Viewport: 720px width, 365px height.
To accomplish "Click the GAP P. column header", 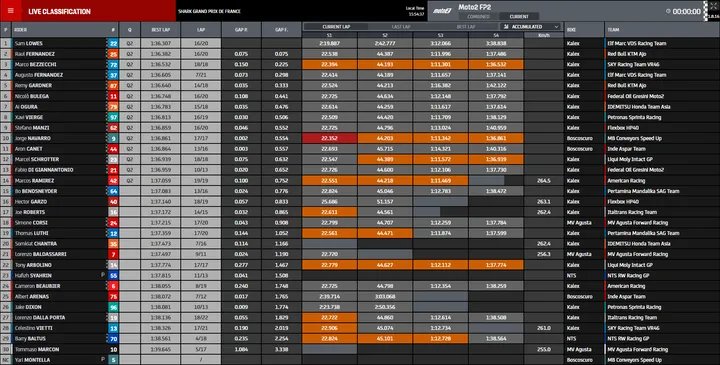I will pyautogui.click(x=241, y=30).
